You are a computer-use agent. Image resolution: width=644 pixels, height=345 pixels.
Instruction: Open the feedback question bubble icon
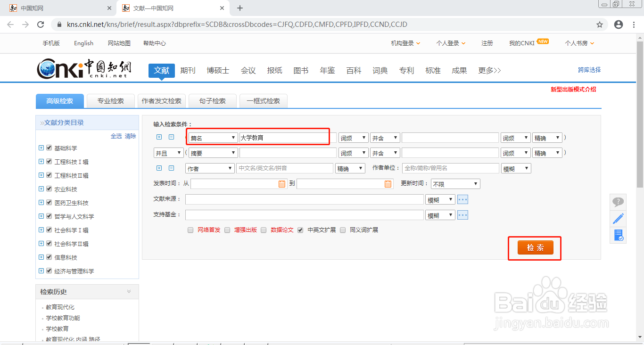618,202
